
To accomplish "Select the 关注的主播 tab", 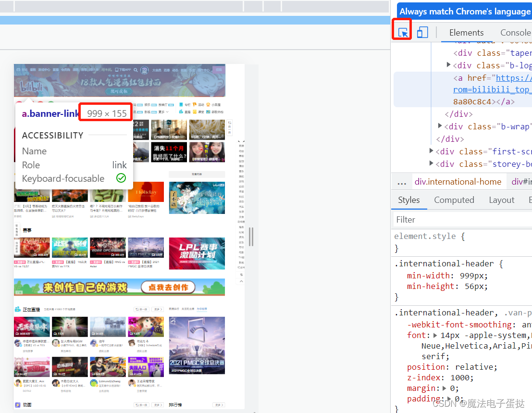I will click(x=188, y=309).
